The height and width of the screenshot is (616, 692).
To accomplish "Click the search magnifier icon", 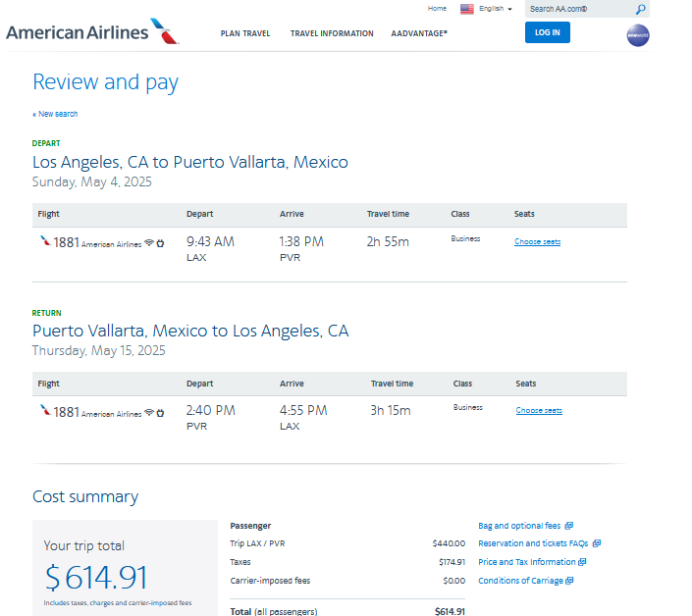I will click(x=640, y=9).
